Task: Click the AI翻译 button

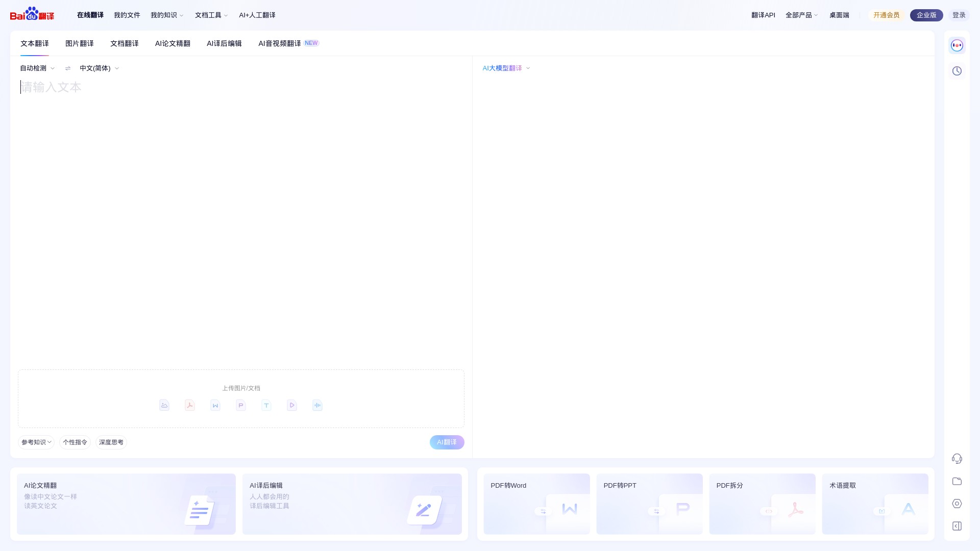Action: point(447,442)
